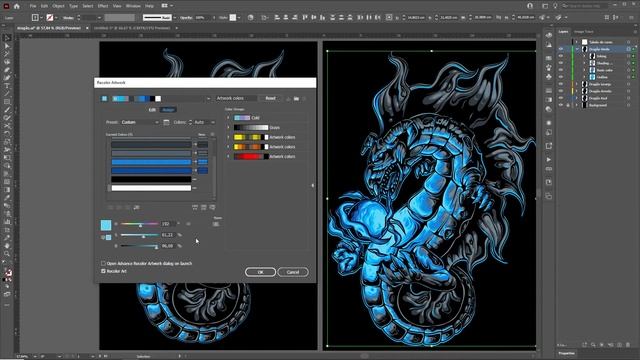The height and width of the screenshot is (360, 640).
Task: Click the lock icon on Background layer
Action: click(568, 105)
